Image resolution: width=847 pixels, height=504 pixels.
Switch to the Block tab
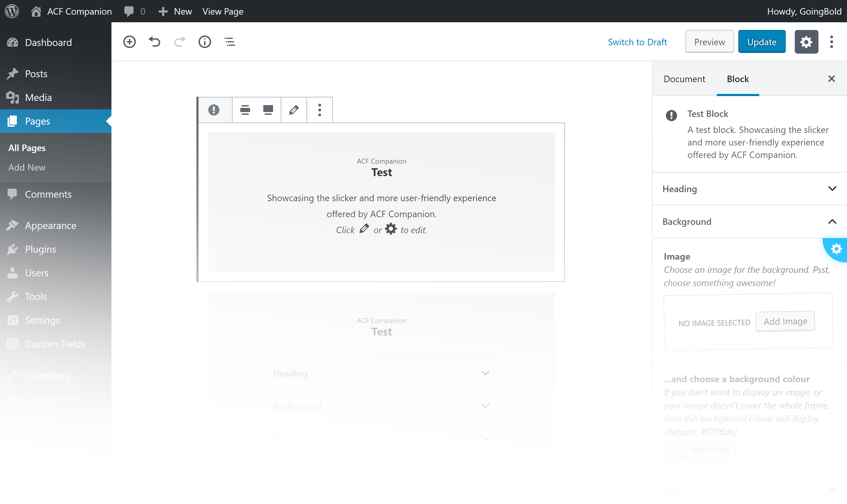click(x=738, y=79)
